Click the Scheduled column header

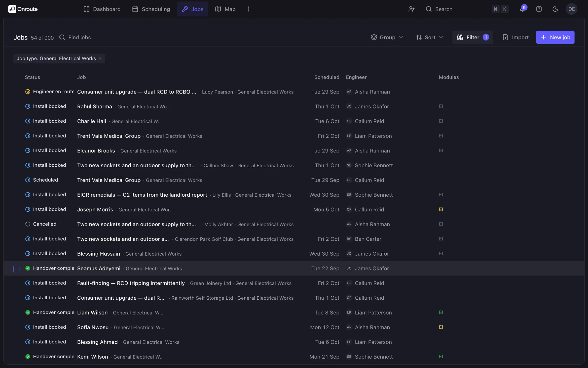(x=327, y=77)
